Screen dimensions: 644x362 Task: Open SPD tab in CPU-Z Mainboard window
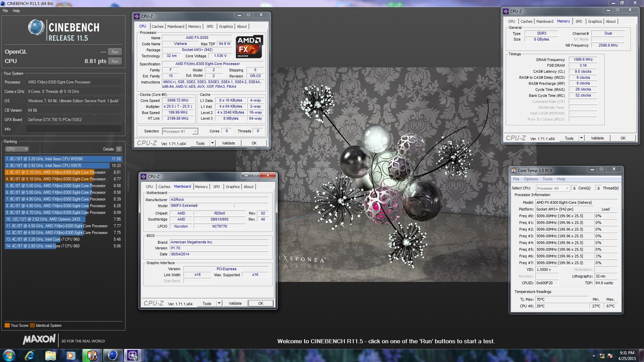[217, 187]
